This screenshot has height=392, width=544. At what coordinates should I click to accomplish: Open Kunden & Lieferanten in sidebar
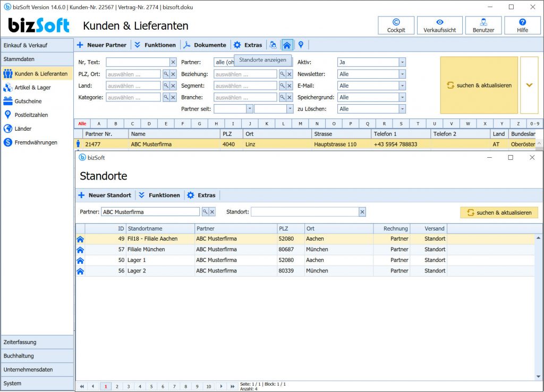pos(37,73)
